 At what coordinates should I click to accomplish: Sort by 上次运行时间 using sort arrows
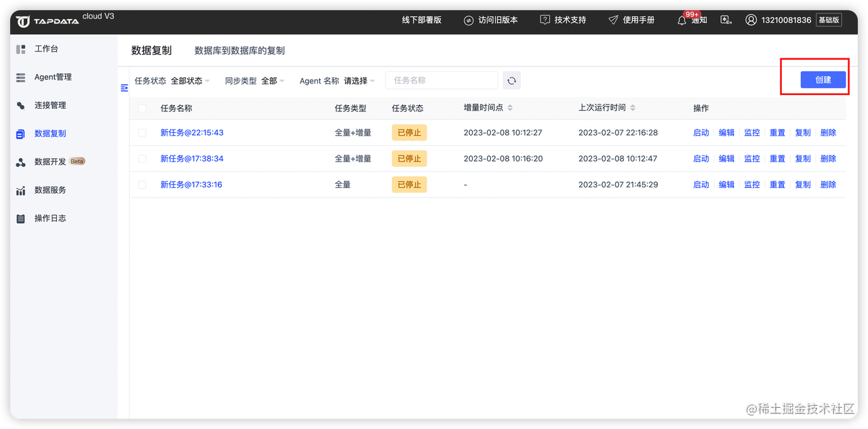pos(633,108)
